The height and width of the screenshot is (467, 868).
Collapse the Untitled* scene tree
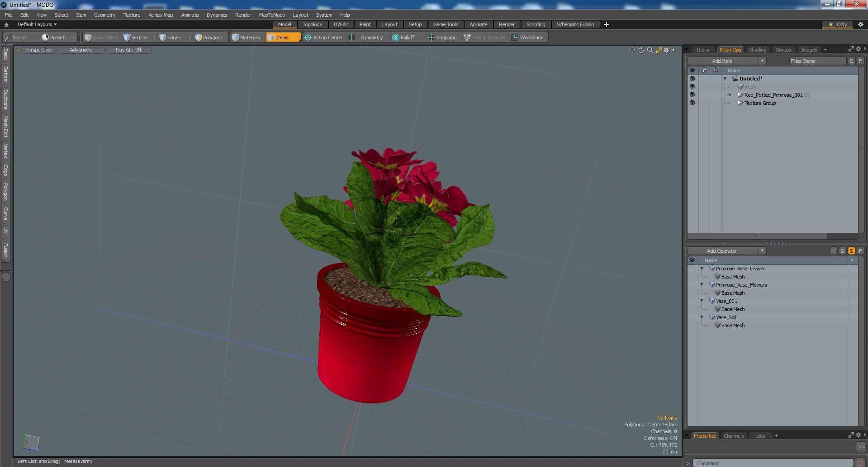[x=725, y=79]
